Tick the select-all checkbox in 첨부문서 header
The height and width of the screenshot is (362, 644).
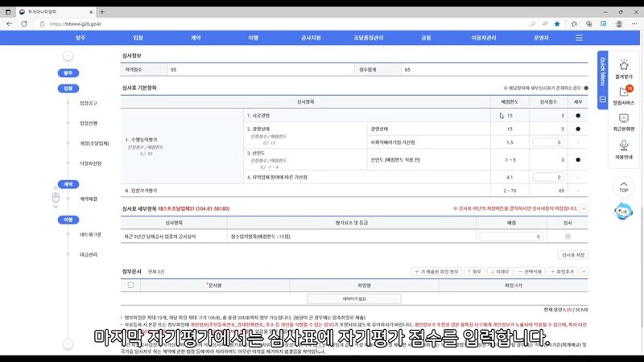click(130, 285)
